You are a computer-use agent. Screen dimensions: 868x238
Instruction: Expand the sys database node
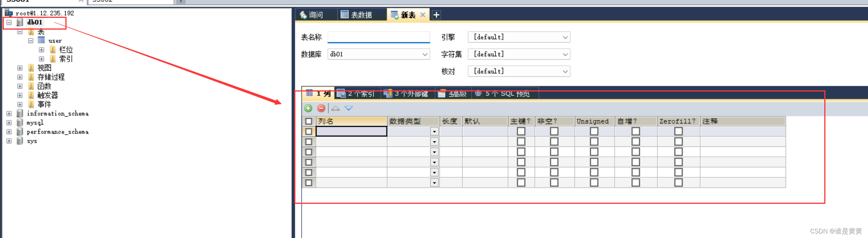tap(9, 141)
